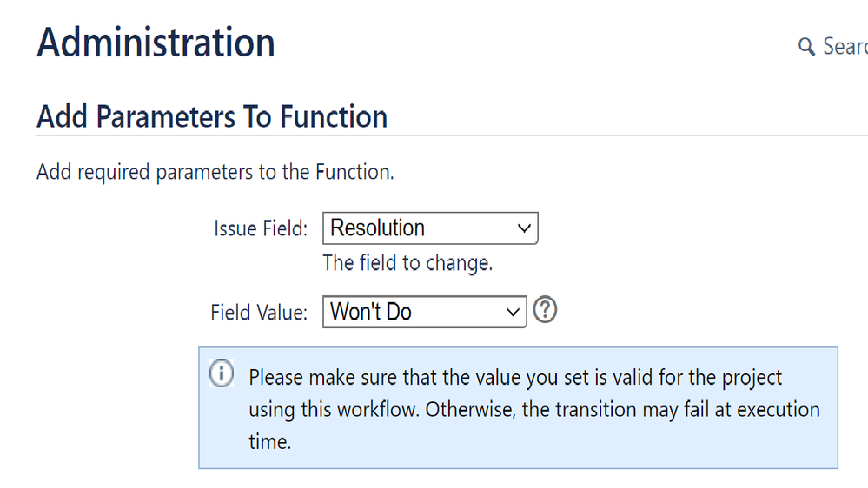The height and width of the screenshot is (488, 868).
Task: Click the Administration page heading
Action: click(x=156, y=43)
